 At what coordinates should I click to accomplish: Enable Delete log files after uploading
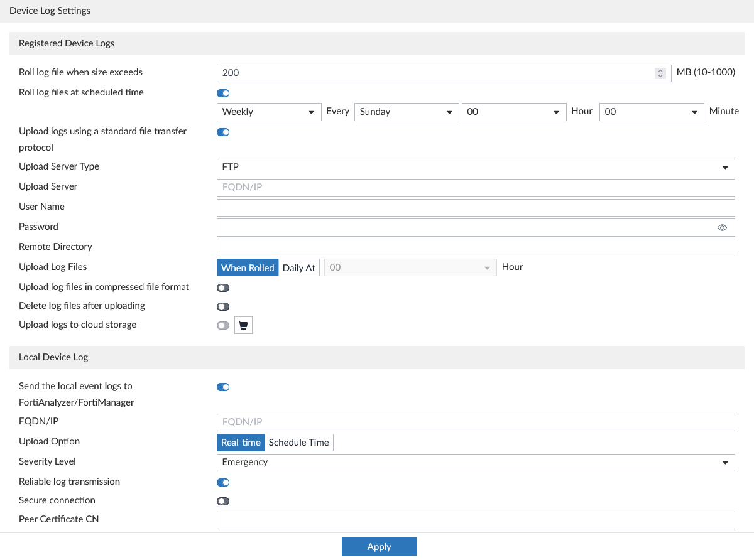point(223,306)
